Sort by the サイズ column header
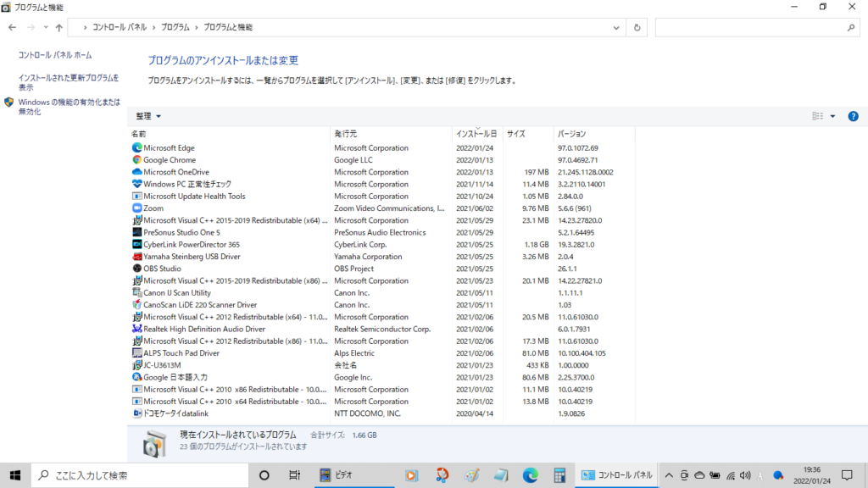Viewport: 868px width, 488px height. coord(528,134)
